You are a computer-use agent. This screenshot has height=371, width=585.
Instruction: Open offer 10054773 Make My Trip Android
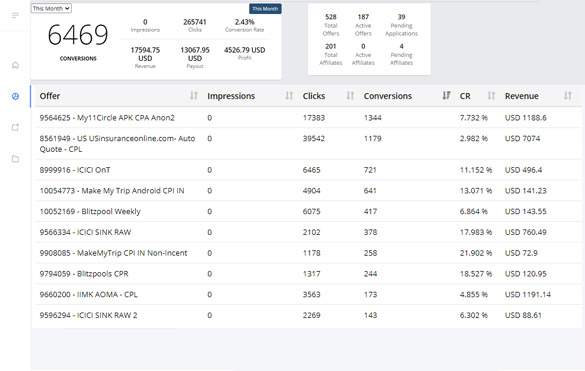tap(112, 191)
